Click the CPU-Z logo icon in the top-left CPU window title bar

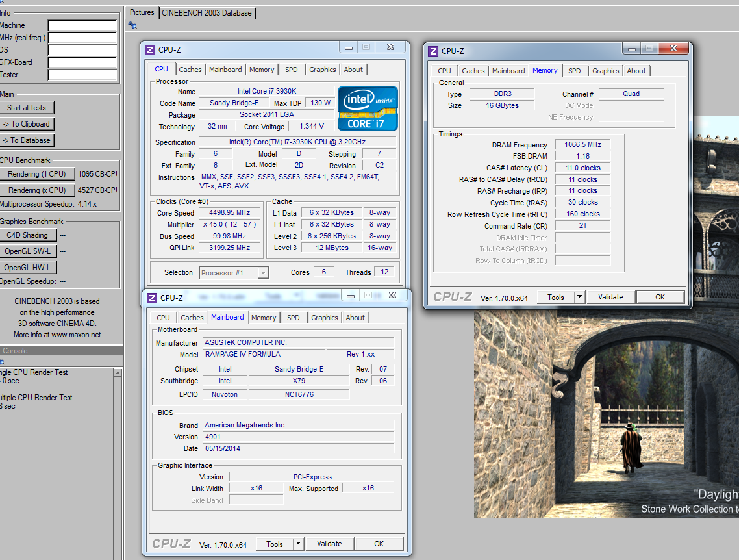coord(150,50)
